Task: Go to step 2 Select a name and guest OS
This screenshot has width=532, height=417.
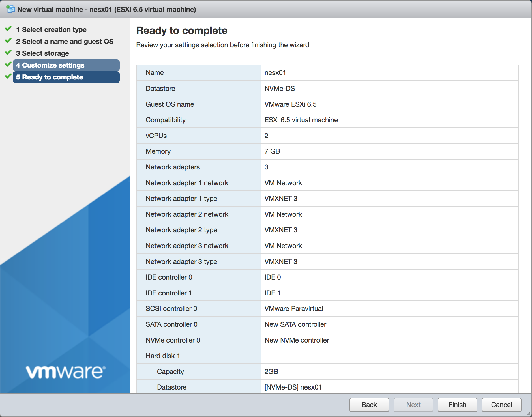Action: pyautogui.click(x=65, y=41)
